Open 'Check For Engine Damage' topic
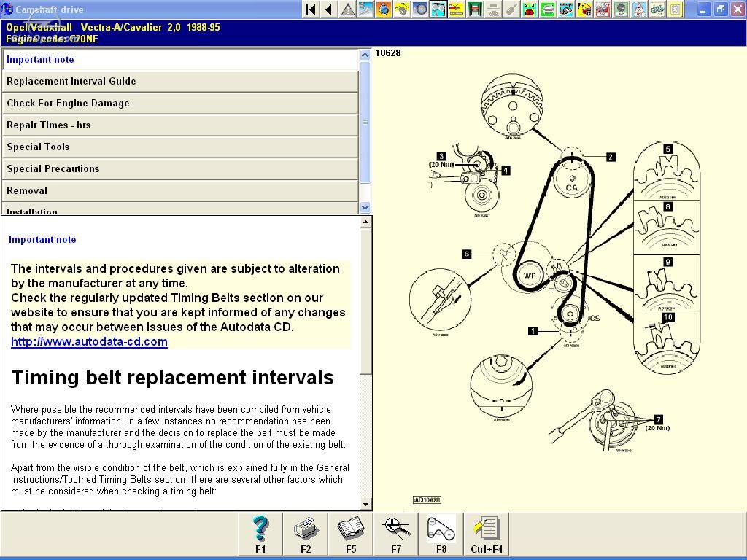Image resolution: width=747 pixels, height=560 pixels. pyautogui.click(x=181, y=104)
